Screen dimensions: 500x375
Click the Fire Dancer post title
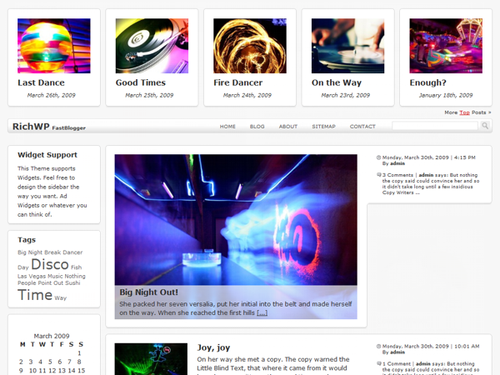238,83
